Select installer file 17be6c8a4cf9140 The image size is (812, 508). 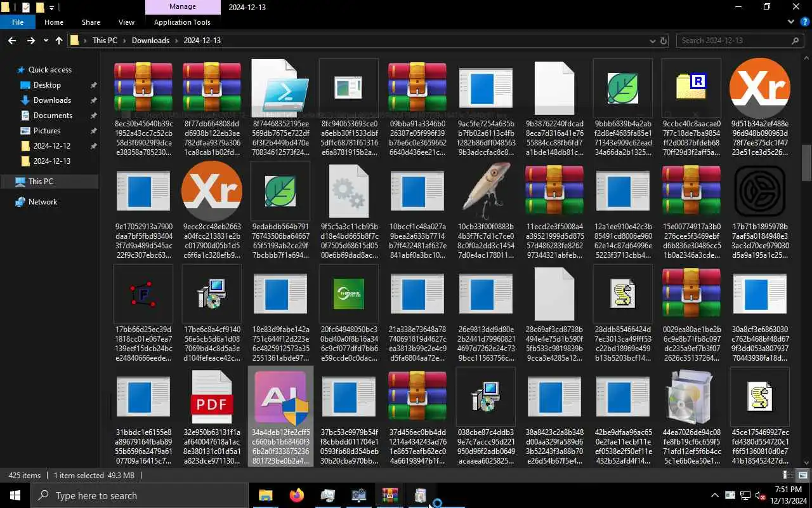point(212,314)
